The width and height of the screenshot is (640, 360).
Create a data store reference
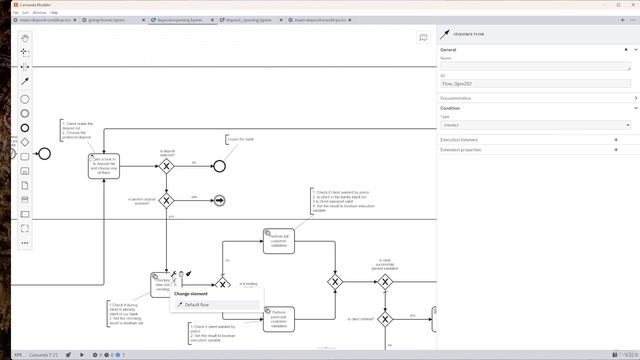coord(25,200)
